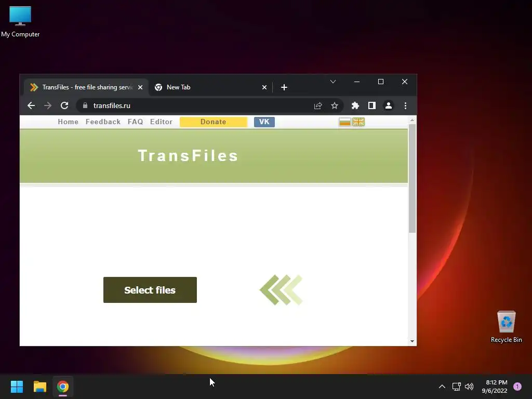Close the New Tab tab
This screenshot has width=532, height=399.
(x=264, y=87)
